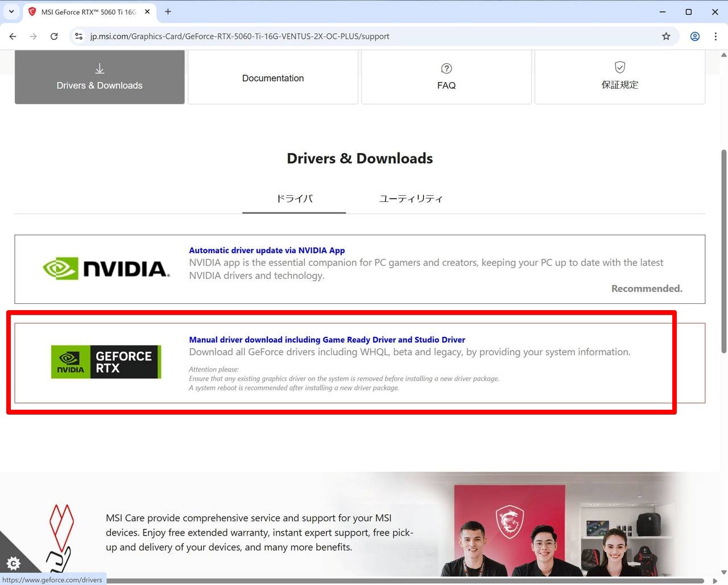Viewport: 728px width, 585px height.
Task: Open the Chrome profile icon
Action: coord(695,36)
